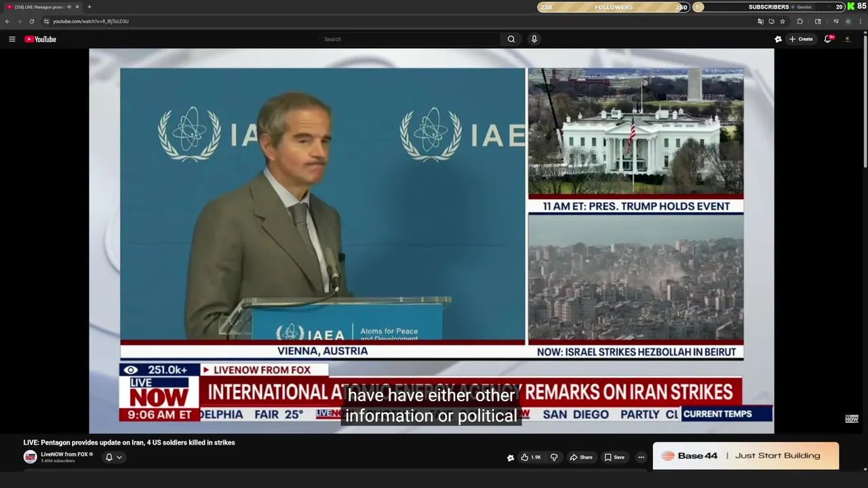
Task: Click the sparkle Ask icon beside like button
Action: (x=511, y=457)
